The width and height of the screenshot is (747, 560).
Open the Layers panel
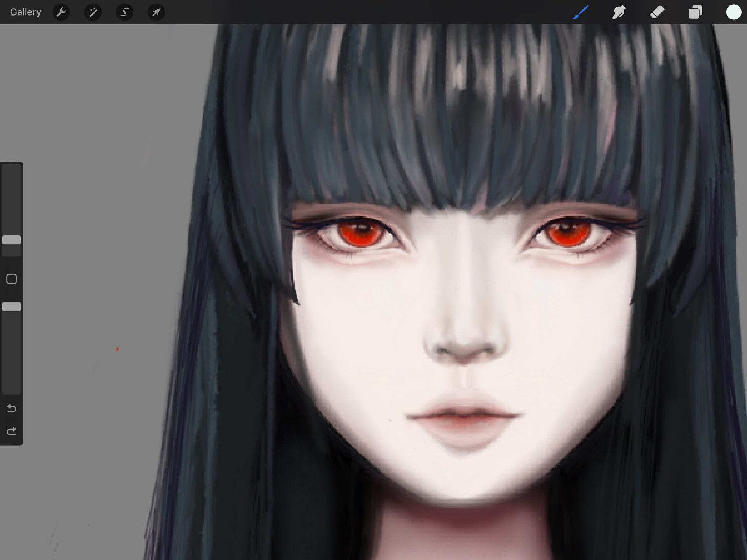696,12
